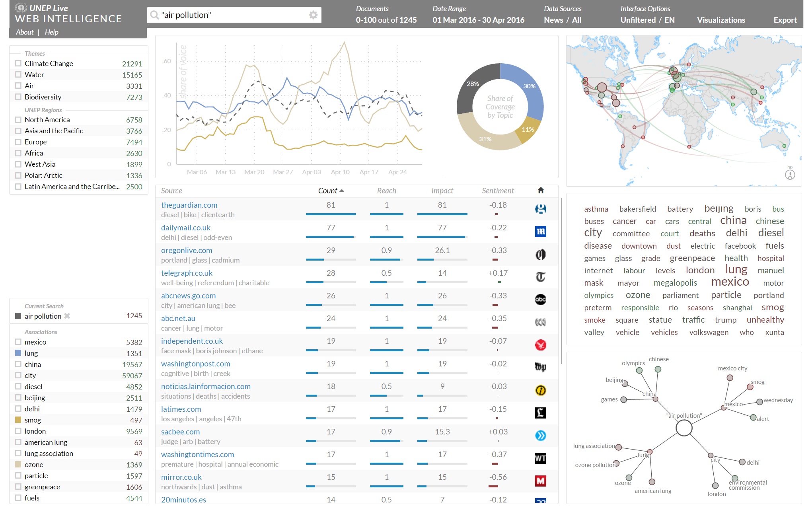The image size is (812, 514).
Task: Click the city node in network graph
Action: pyautogui.click(x=711, y=455)
